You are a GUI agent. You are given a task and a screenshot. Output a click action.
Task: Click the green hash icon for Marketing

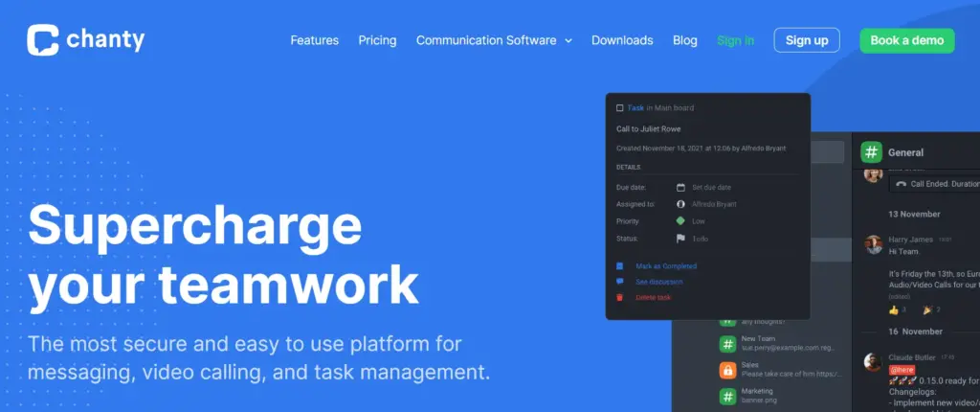click(x=727, y=396)
